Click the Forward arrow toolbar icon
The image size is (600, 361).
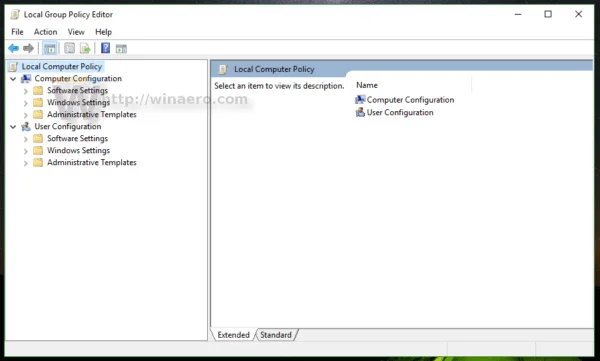click(28, 48)
